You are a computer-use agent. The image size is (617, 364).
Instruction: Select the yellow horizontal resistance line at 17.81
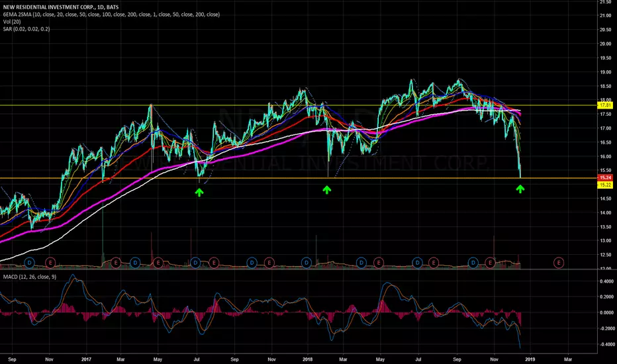pyautogui.click(x=299, y=105)
